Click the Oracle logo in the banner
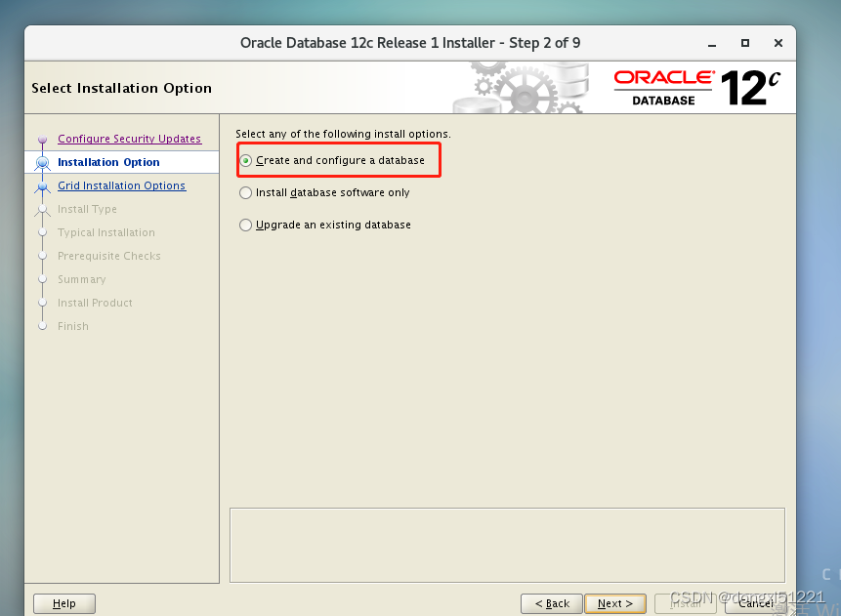 click(663, 80)
